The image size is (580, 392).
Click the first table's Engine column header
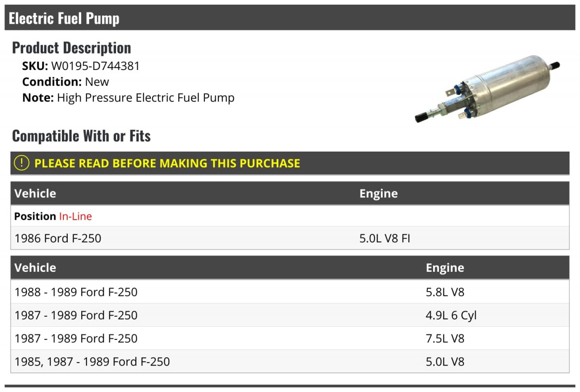point(378,194)
